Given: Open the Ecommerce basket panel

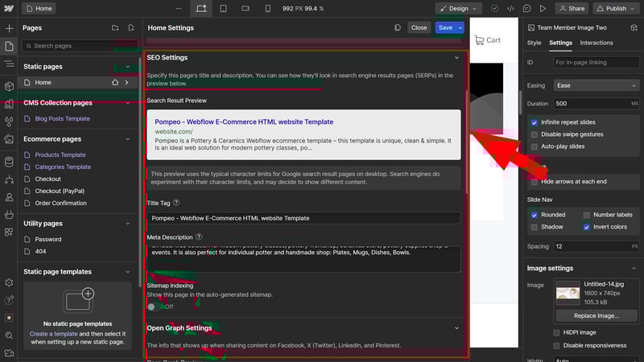Looking at the screenshot, I should coord(9,215).
